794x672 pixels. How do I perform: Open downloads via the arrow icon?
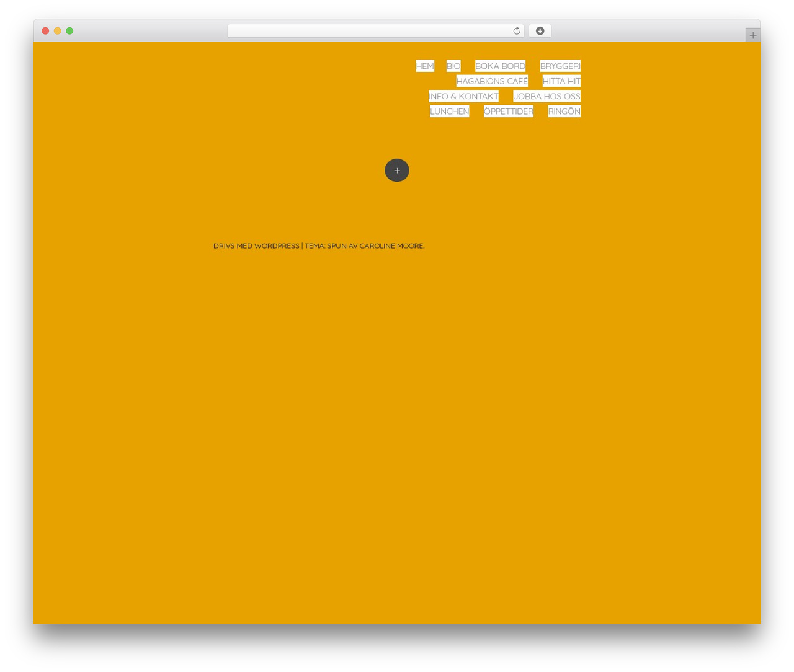[540, 31]
